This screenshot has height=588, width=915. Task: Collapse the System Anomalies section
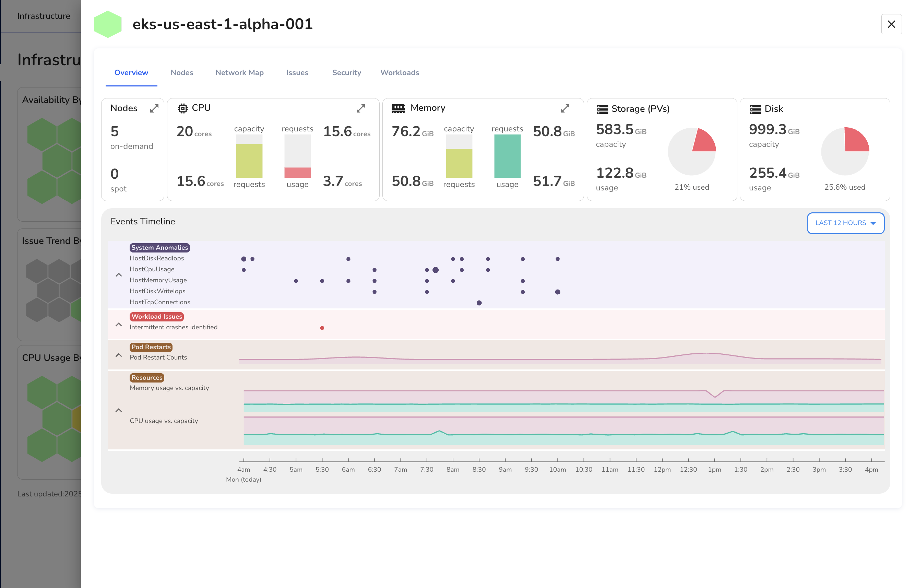point(119,275)
